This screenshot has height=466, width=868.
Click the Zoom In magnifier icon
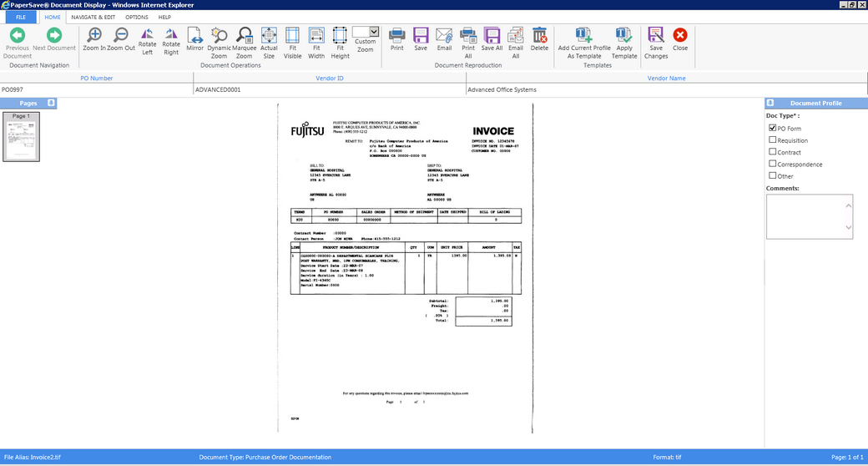click(x=94, y=35)
